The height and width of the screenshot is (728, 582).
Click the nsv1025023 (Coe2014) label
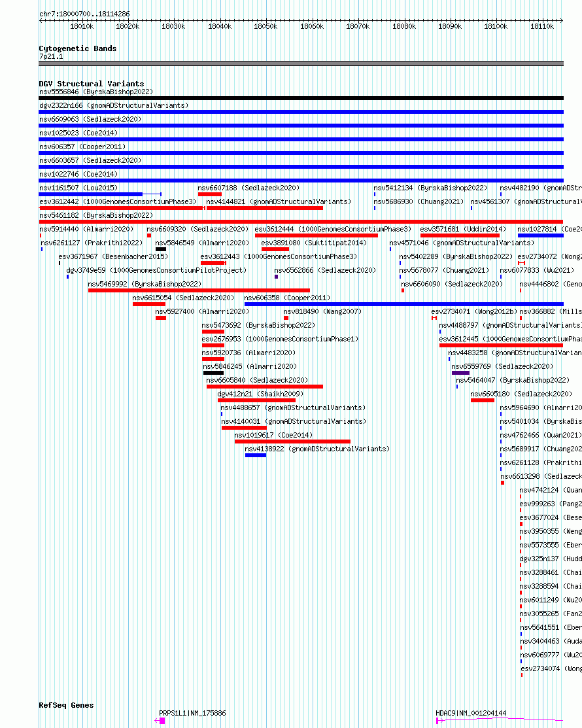coord(78,133)
